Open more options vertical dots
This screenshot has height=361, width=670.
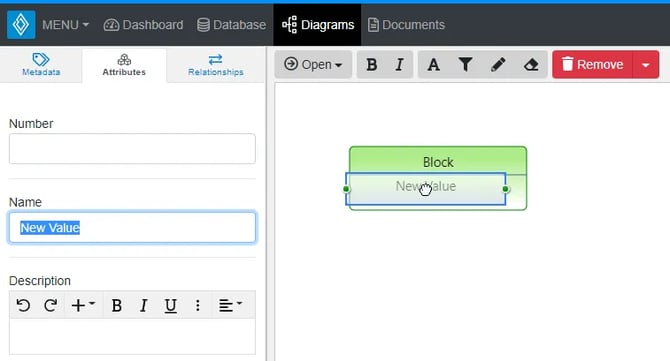pos(197,305)
